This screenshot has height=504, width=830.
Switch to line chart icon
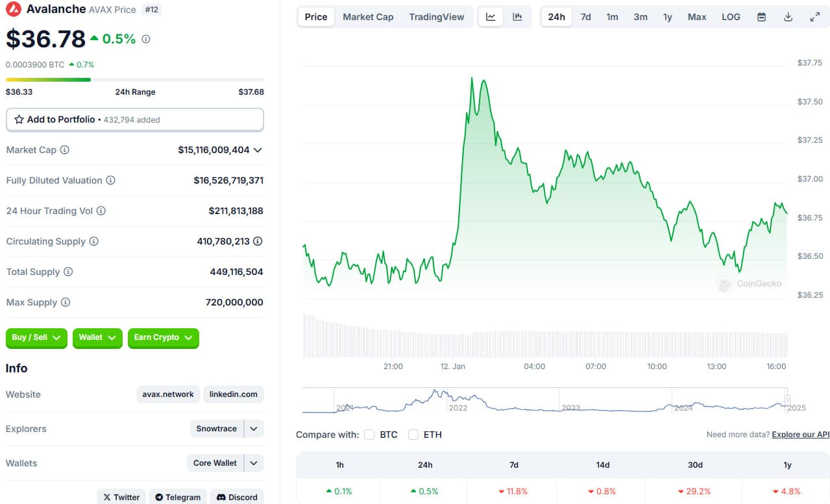coord(491,17)
